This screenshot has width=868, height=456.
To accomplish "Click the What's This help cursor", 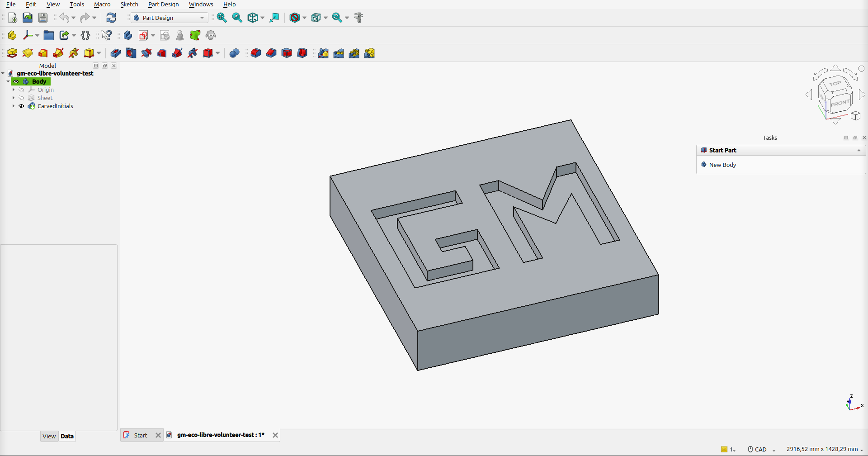I will coord(107,35).
